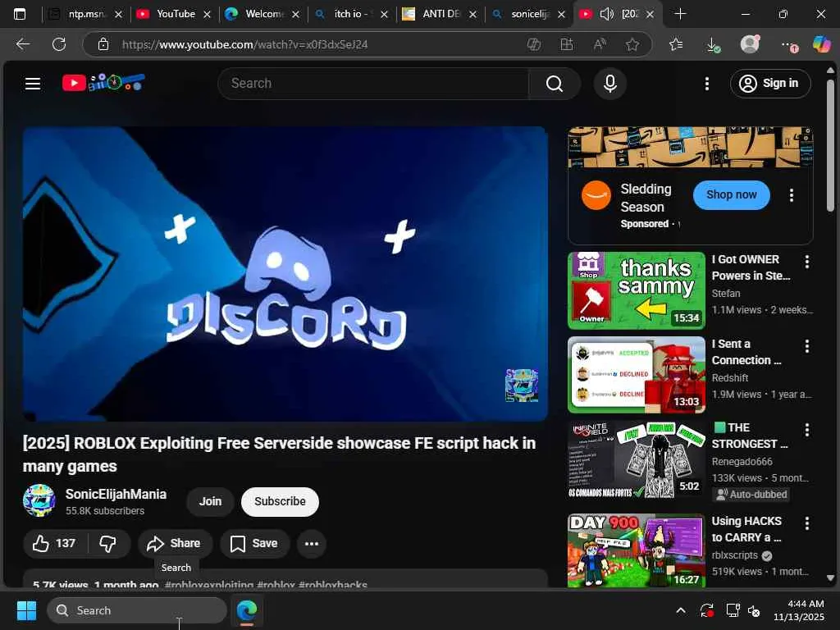Click the Windows taskbar Search box

click(137, 610)
